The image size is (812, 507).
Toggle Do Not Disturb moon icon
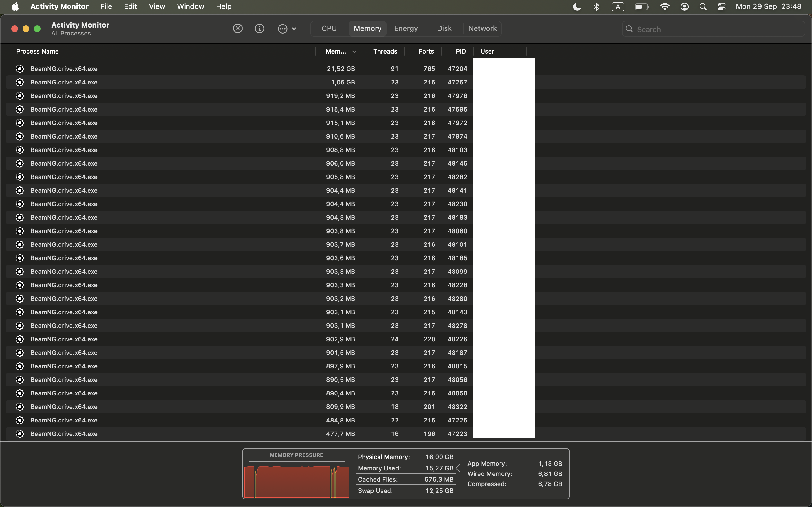pos(577,7)
